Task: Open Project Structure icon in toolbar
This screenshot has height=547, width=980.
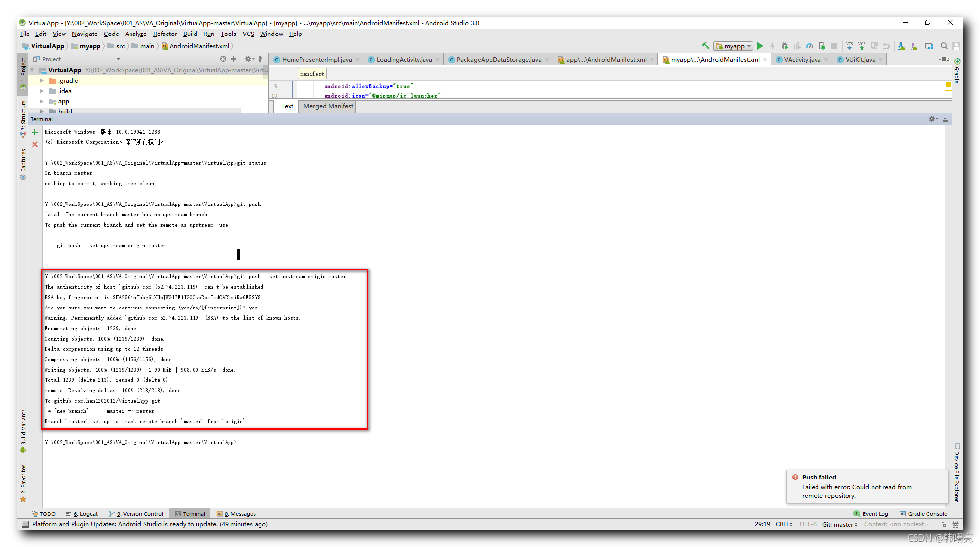Action: [929, 46]
